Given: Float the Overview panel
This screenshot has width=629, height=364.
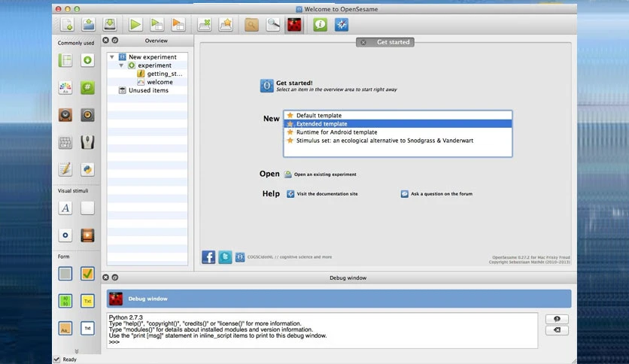Looking at the screenshot, I should 114,40.
